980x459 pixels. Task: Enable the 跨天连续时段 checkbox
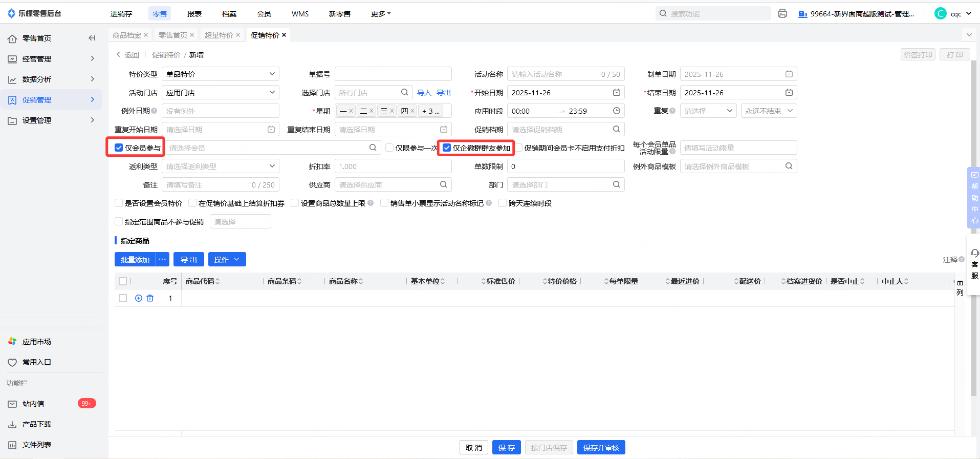click(503, 203)
